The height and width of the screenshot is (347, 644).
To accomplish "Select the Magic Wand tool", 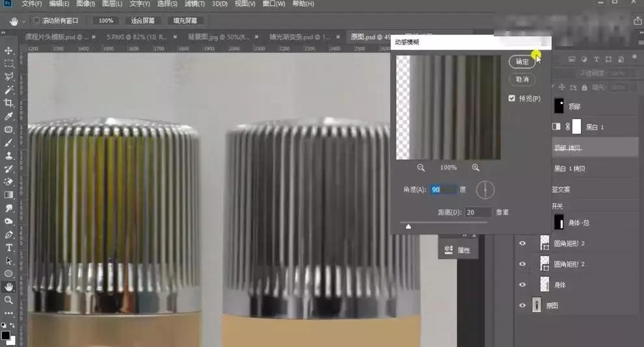I will click(8, 90).
